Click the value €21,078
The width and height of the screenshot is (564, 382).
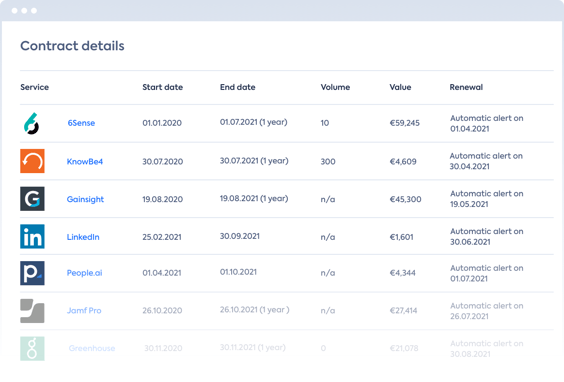point(404,348)
